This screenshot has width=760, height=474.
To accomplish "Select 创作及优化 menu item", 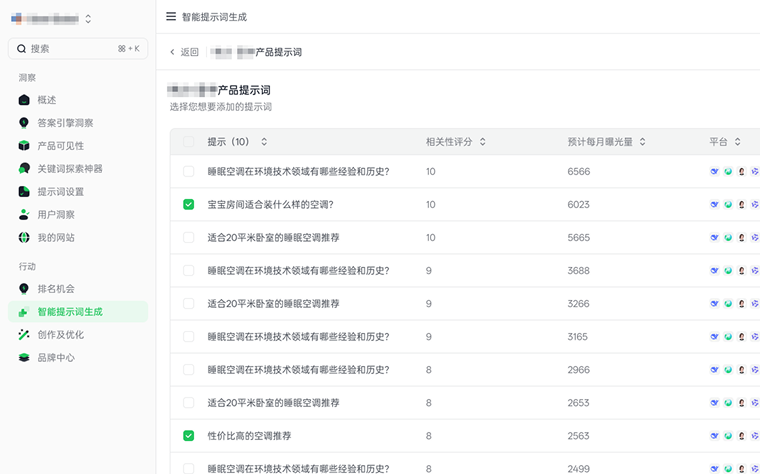I will [60, 335].
